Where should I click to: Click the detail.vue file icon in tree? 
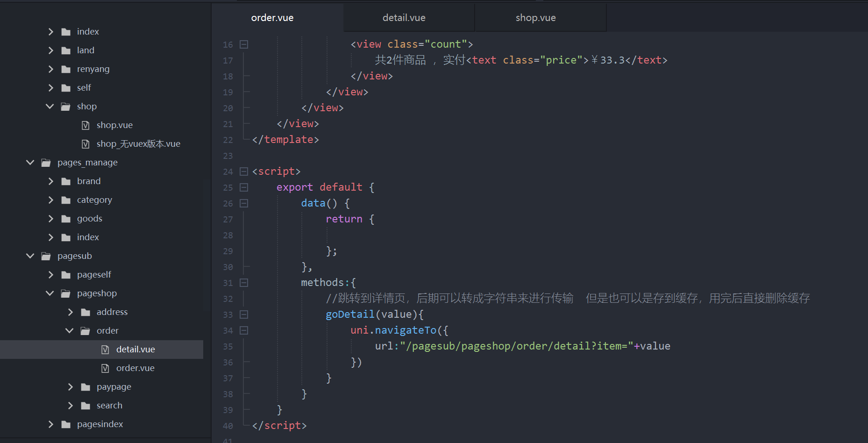coord(105,350)
